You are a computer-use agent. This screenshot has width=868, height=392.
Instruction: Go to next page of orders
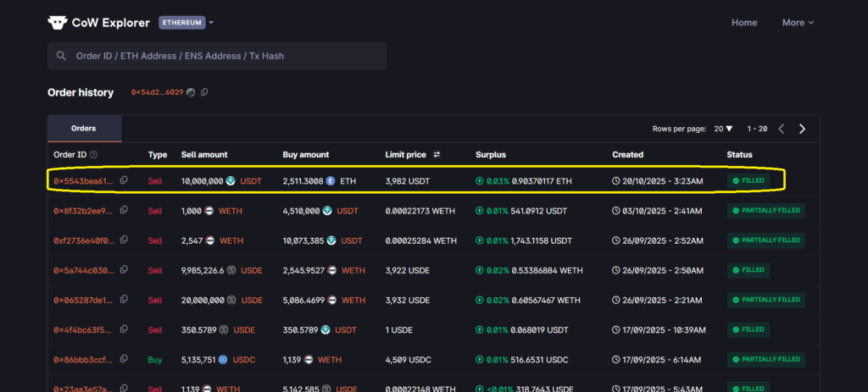[x=802, y=129]
